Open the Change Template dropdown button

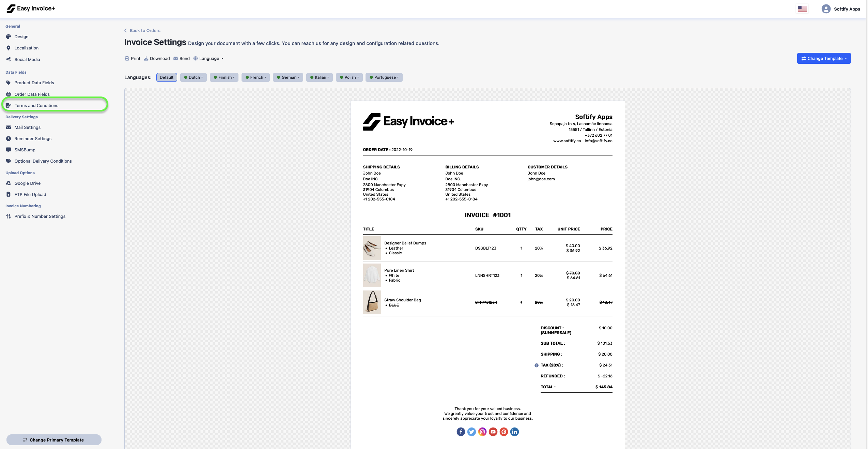click(x=824, y=58)
